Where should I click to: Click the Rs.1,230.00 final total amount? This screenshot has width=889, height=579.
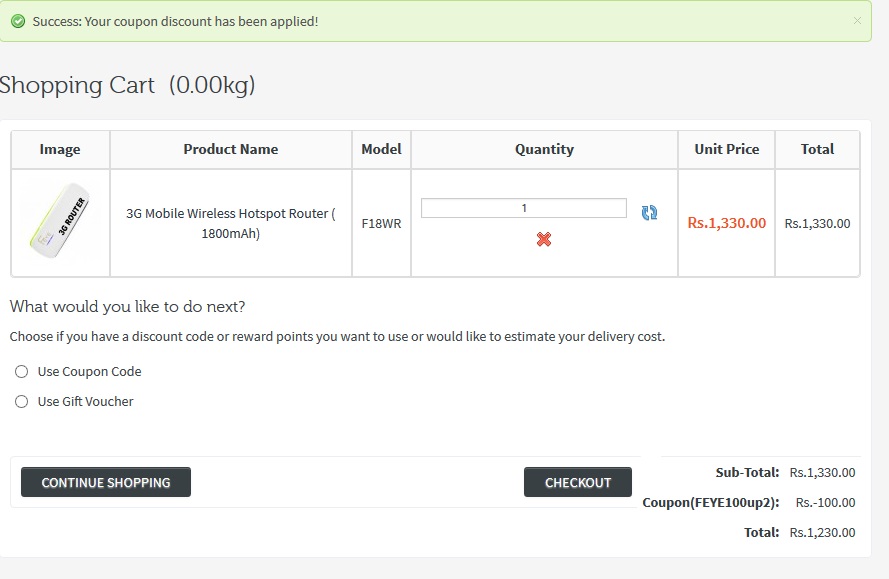[823, 532]
